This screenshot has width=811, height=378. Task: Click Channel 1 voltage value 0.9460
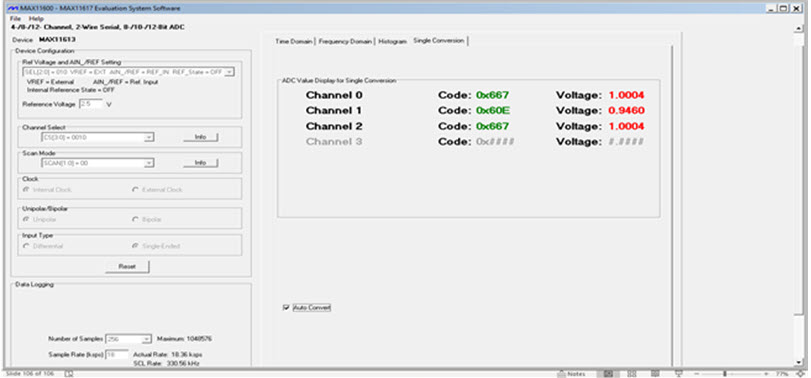click(x=626, y=111)
